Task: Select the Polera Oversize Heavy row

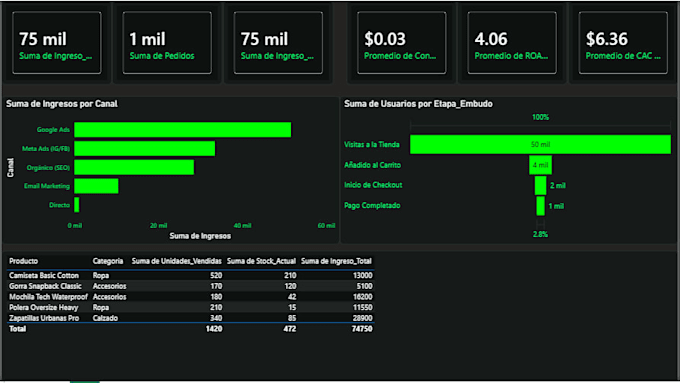Action: click(x=190, y=308)
